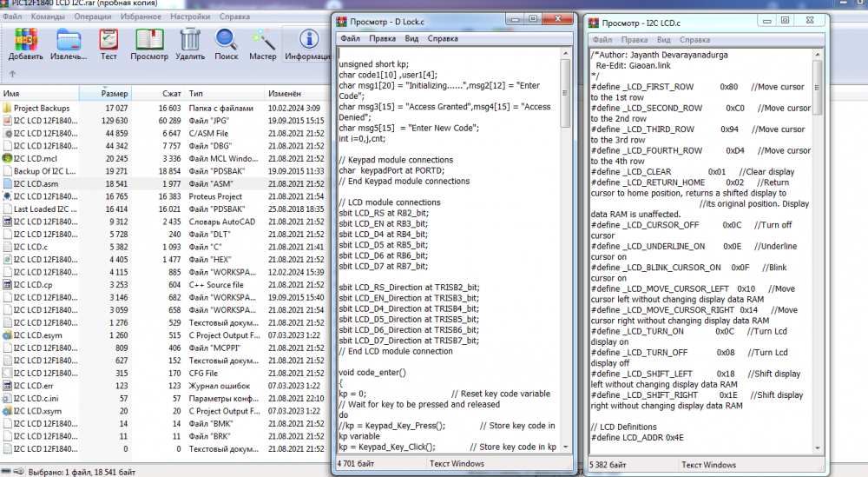Open Вид menu in I2C LCD.c viewer
The width and height of the screenshot is (868, 477).
pyautogui.click(x=662, y=40)
